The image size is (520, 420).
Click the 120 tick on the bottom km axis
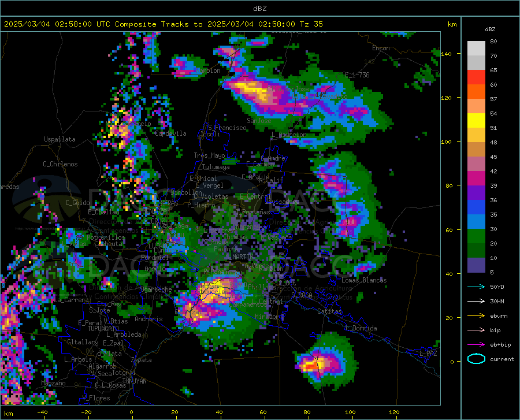click(394, 412)
